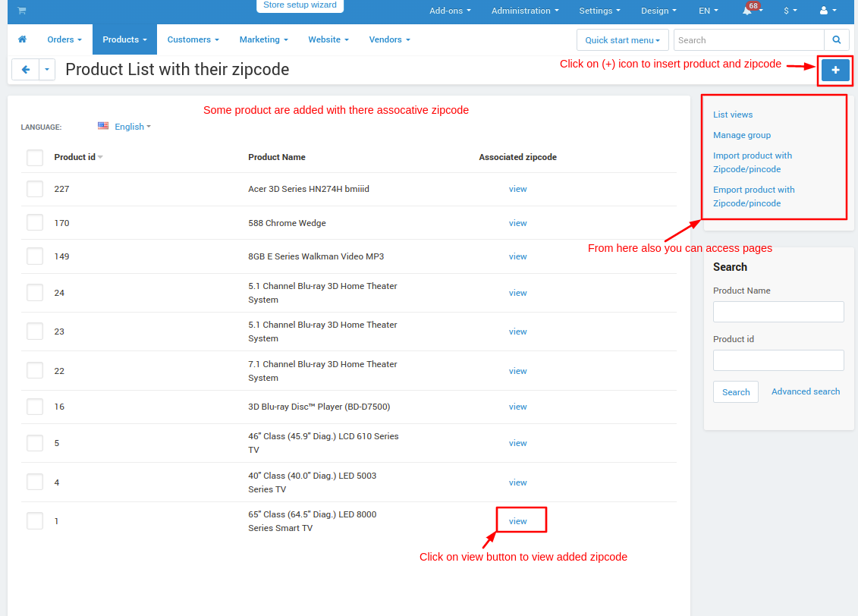Open the Design dropdown

(x=658, y=11)
